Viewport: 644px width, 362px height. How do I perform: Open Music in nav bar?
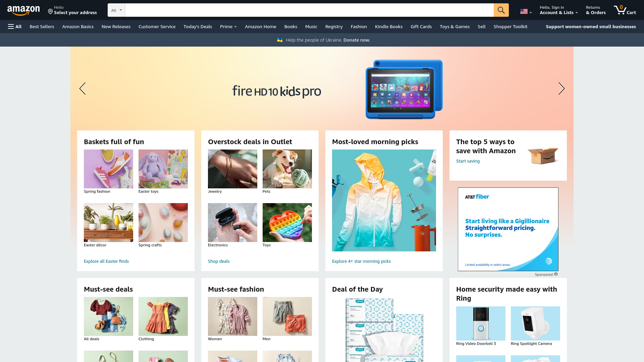pos(311,26)
